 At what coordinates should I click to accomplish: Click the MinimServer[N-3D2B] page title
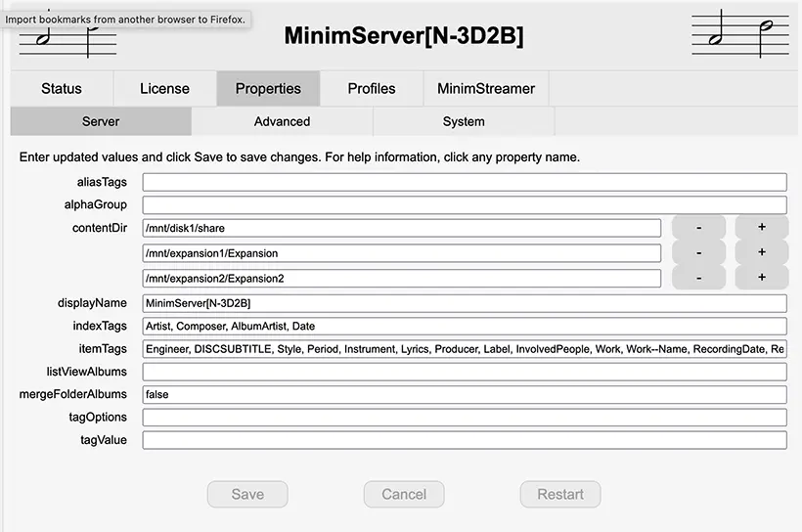coord(404,36)
